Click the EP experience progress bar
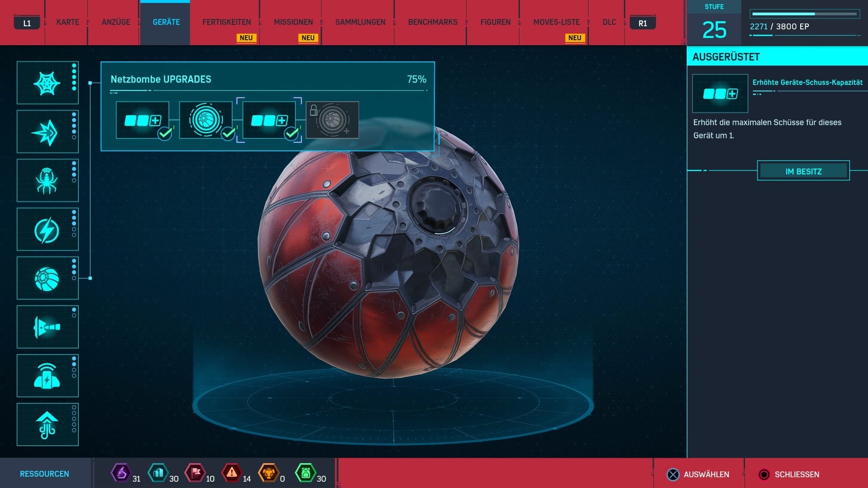The image size is (868, 488). click(805, 14)
